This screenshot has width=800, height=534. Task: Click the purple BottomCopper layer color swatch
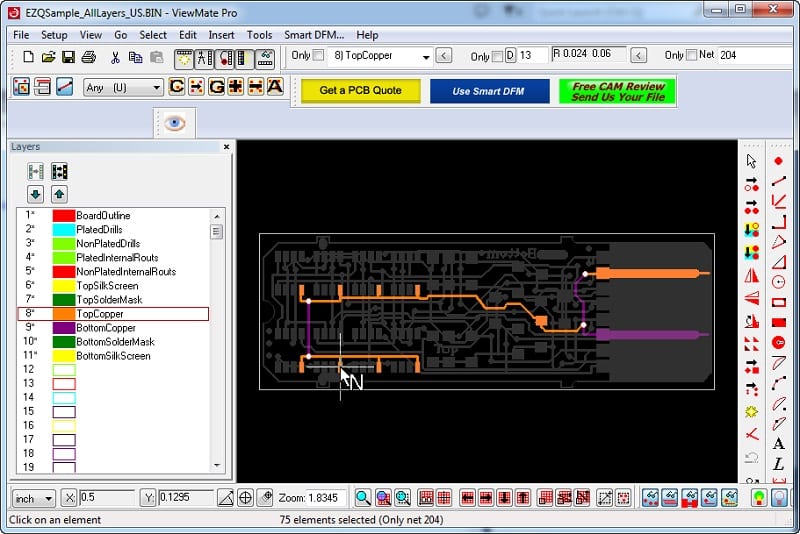point(64,328)
